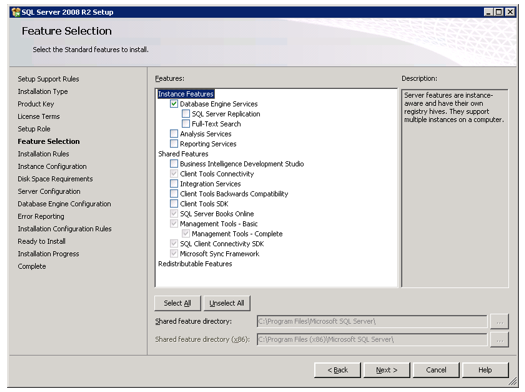Select Redistributable Features tree node
This screenshot has height=392, width=525.
pos(195,264)
